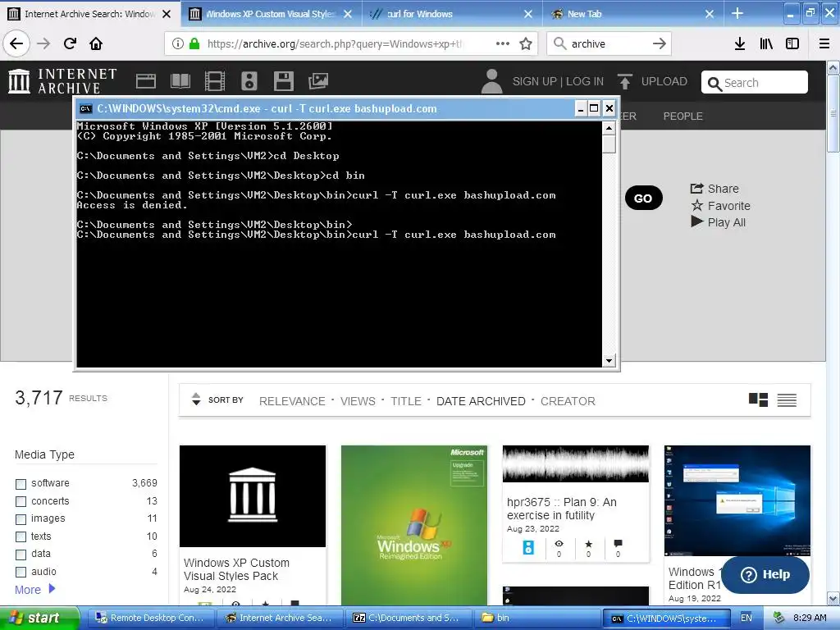Switch to Remote Desktop Connection taskbar item

coord(151,618)
